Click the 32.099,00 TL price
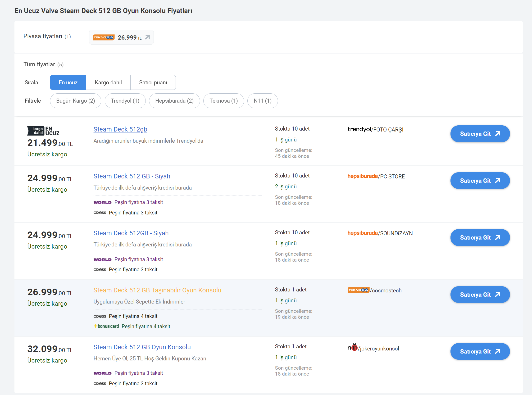The width and height of the screenshot is (532, 395). (50, 349)
